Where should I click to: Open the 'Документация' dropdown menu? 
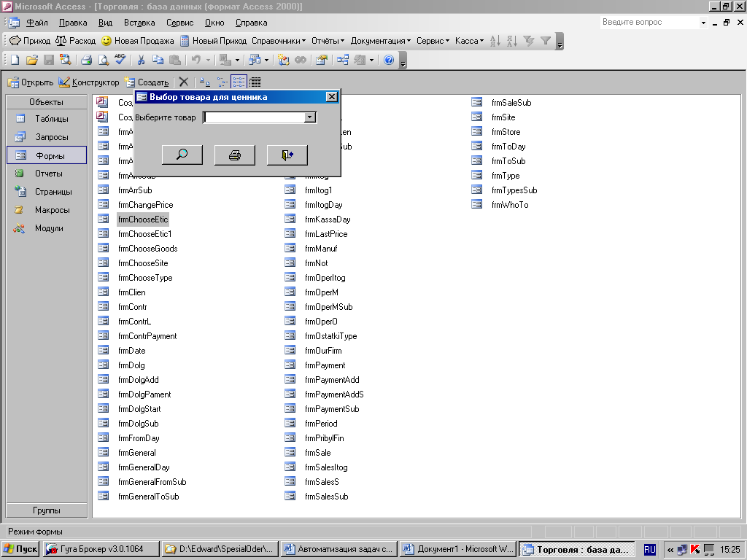tap(381, 41)
